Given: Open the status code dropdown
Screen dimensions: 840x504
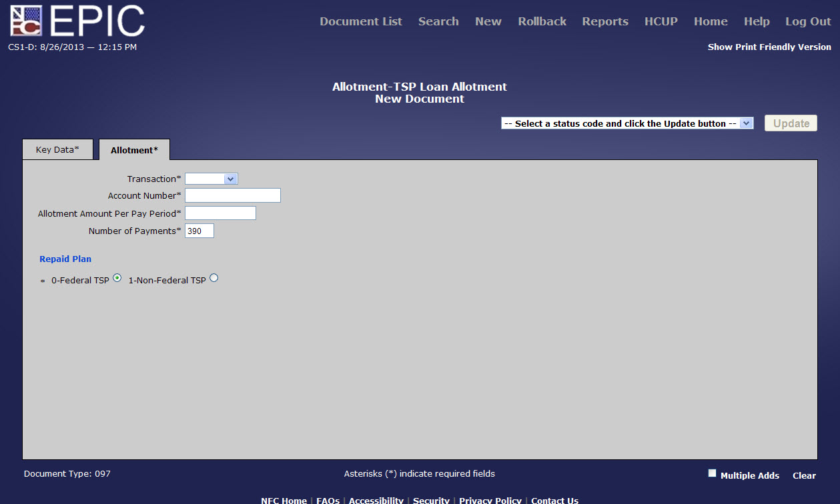Looking at the screenshot, I should (x=626, y=123).
